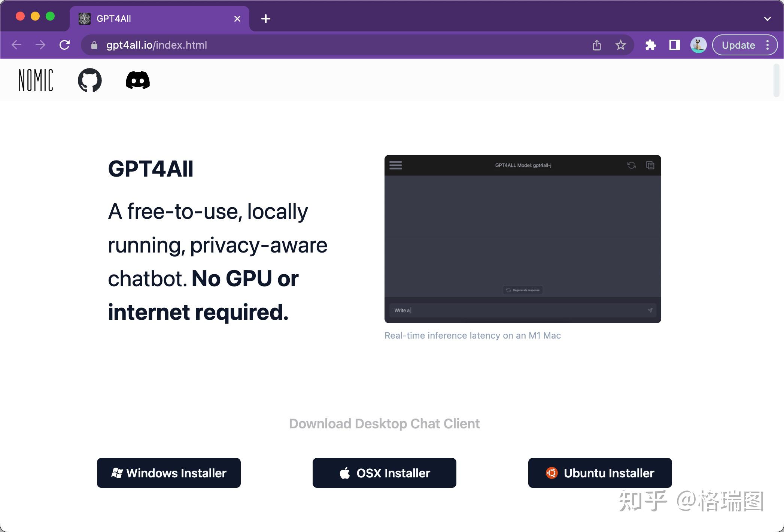Open the Update three-dot menu
The width and height of the screenshot is (784, 532).
(x=768, y=45)
